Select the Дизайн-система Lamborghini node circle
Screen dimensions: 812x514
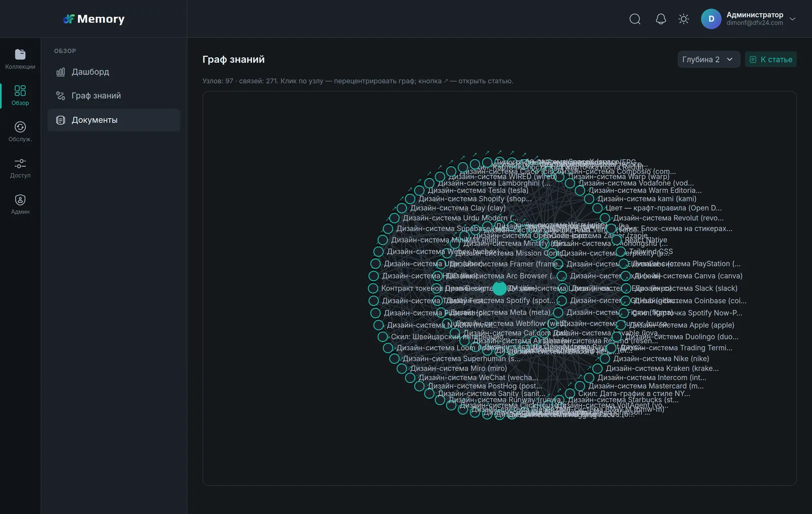pos(429,183)
